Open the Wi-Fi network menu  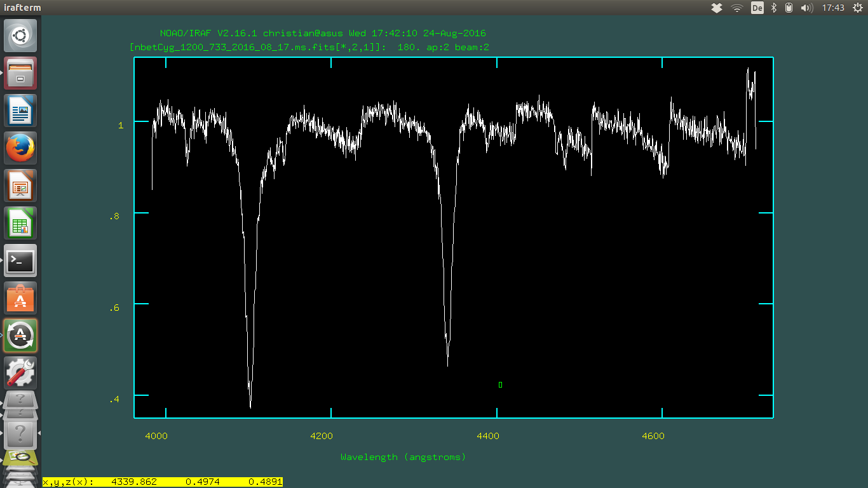[737, 8]
